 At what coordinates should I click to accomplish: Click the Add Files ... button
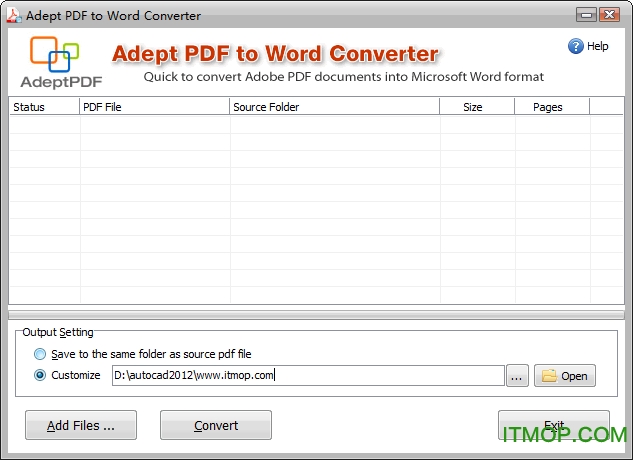81,425
